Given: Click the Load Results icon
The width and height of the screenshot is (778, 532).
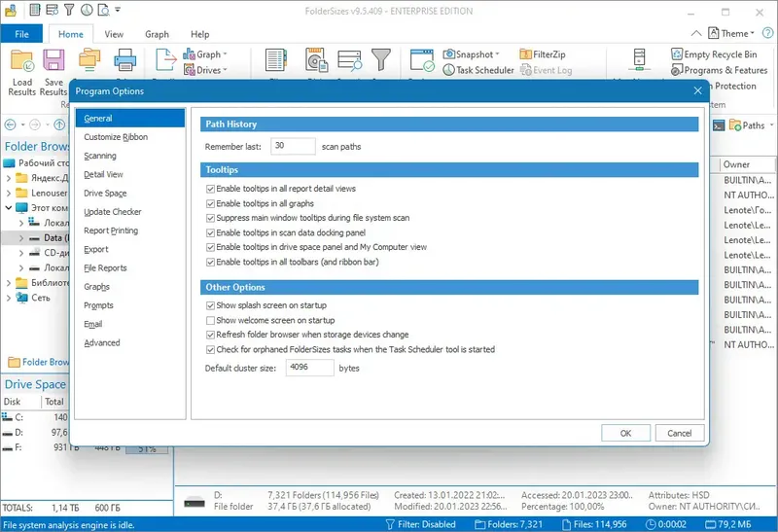Looking at the screenshot, I should pyautogui.click(x=21, y=61).
